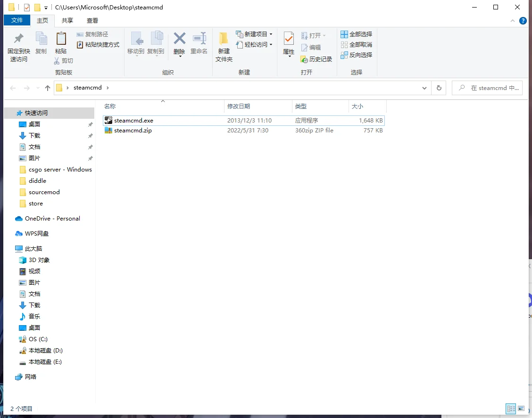The height and width of the screenshot is (418, 532).
Task: Open the recent locations dropdown arrow
Action: tap(38, 88)
